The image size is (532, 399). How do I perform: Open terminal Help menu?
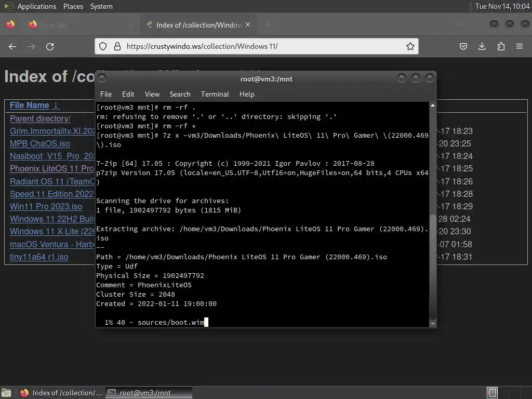tap(247, 95)
